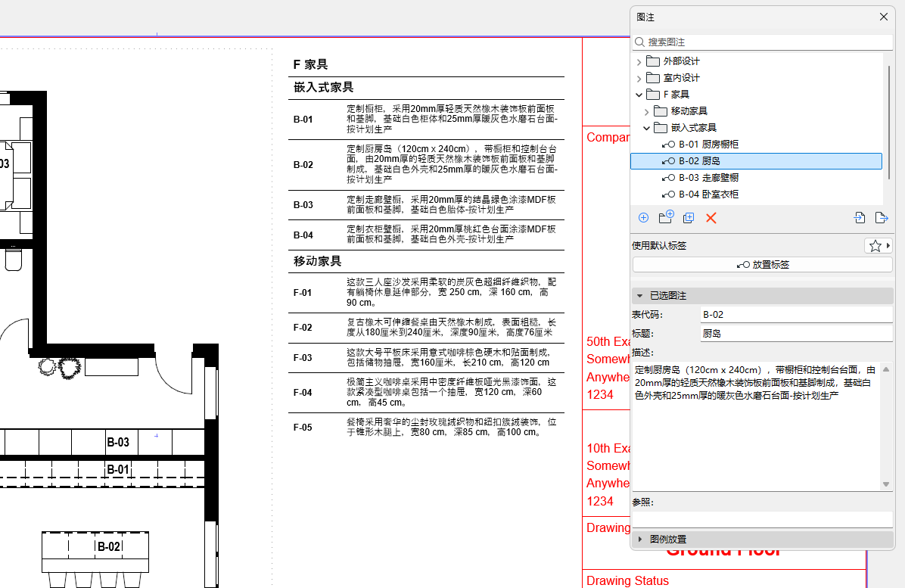
Task: Click the B-01 row in legend table
Action: (x=426, y=120)
